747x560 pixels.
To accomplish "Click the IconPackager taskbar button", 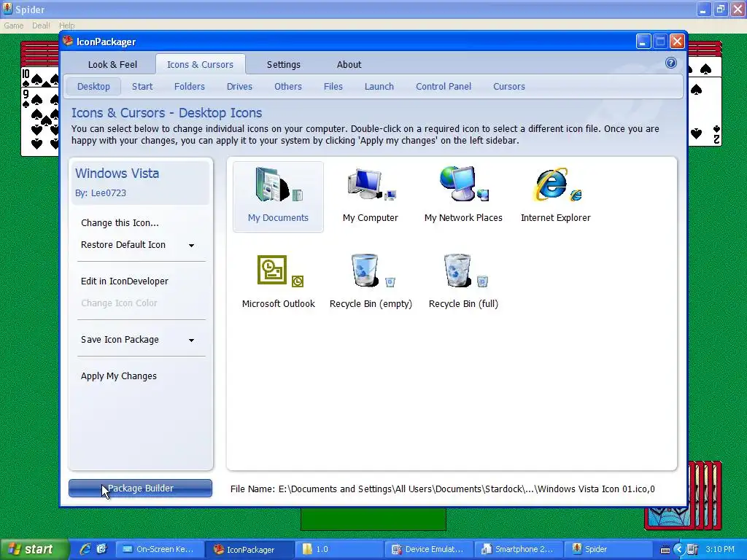I will tap(250, 550).
